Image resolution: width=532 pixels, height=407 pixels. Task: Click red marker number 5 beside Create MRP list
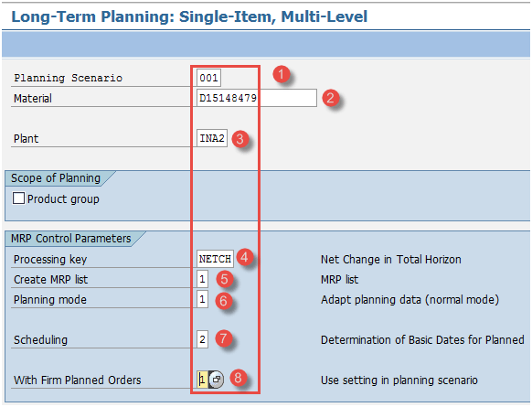click(x=224, y=279)
